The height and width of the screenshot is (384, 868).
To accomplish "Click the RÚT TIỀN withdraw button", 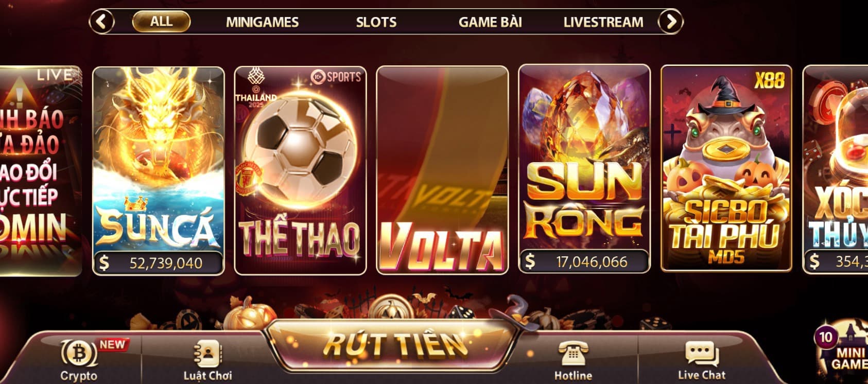I will 394,344.
